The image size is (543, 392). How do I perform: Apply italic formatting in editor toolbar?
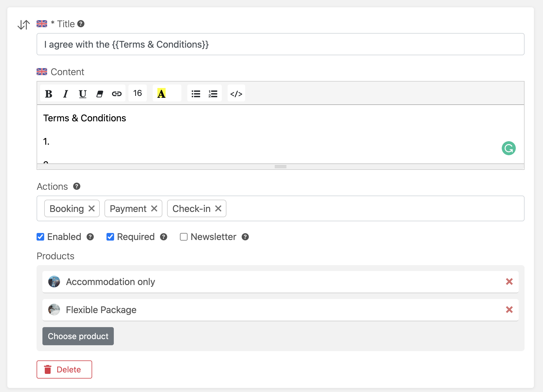click(x=66, y=94)
